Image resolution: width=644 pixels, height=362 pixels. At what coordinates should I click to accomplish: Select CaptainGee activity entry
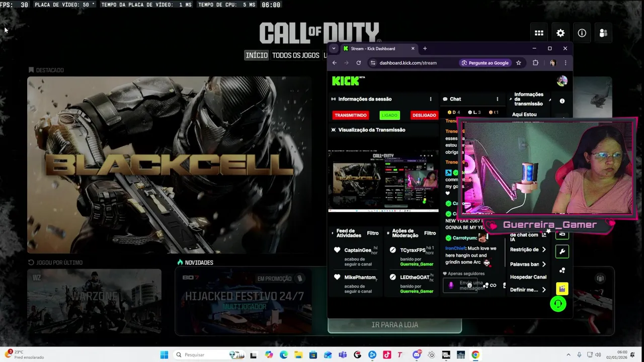point(356,256)
